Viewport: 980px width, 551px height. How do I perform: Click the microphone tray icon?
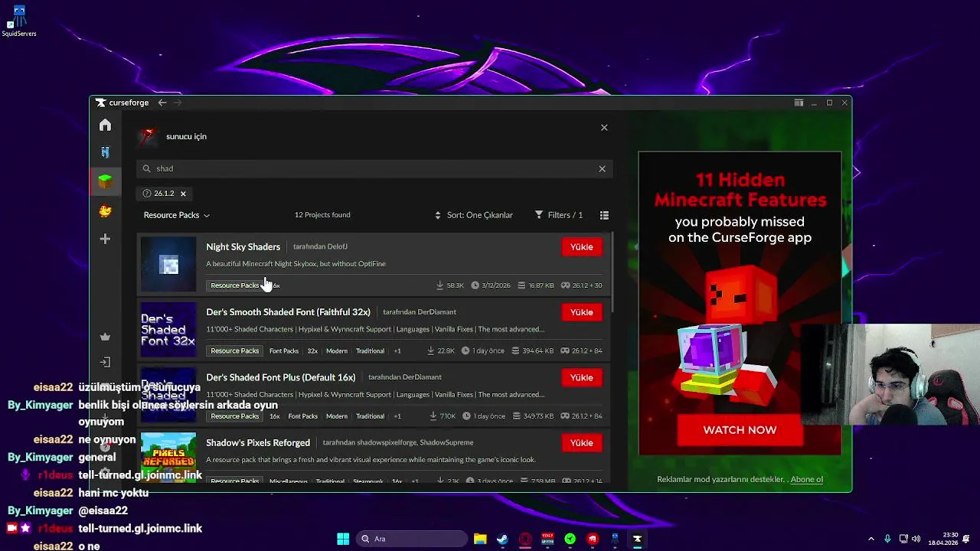point(887,539)
